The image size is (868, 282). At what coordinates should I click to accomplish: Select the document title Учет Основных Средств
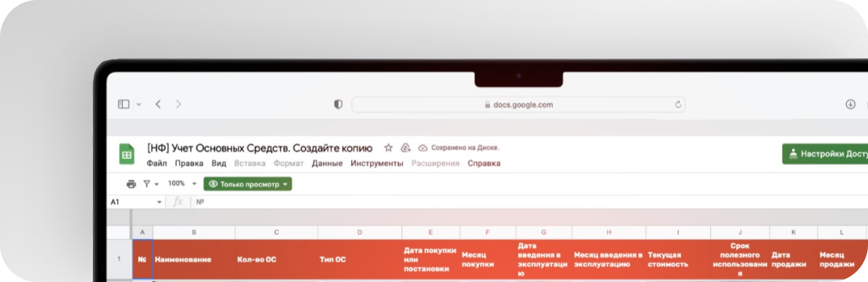pos(260,149)
